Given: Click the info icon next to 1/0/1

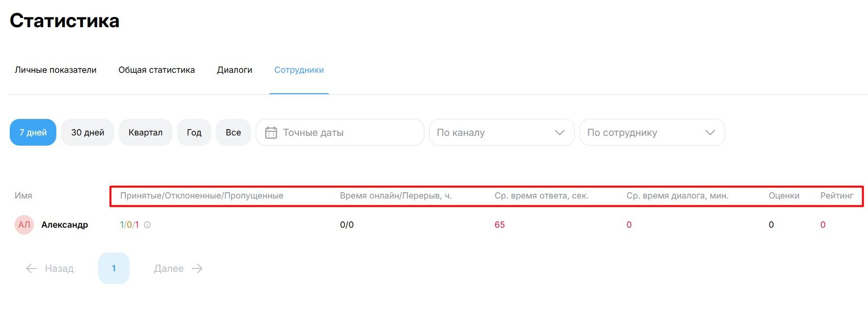Looking at the screenshot, I should pyautogui.click(x=148, y=225).
